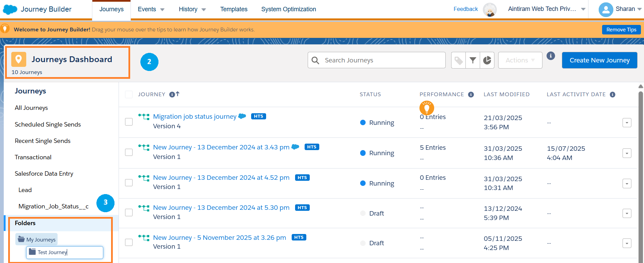644x263 pixels.
Task: Switch to the Templates tab
Action: 234,9
